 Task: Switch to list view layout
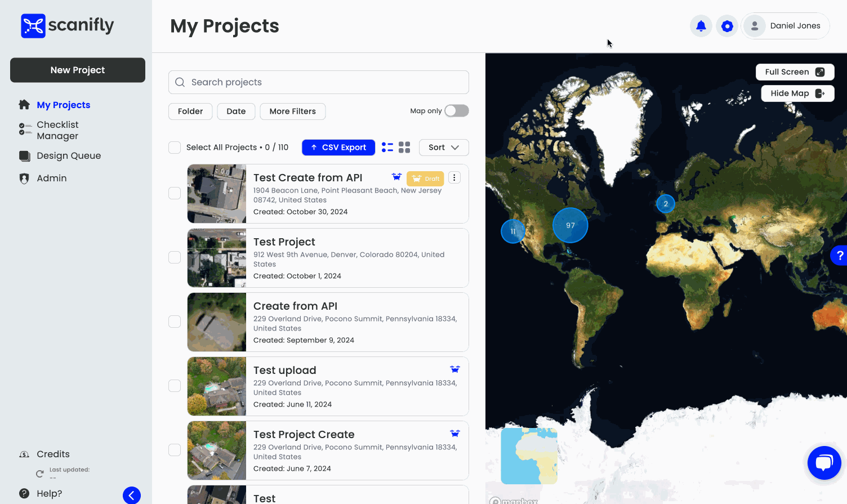point(387,148)
